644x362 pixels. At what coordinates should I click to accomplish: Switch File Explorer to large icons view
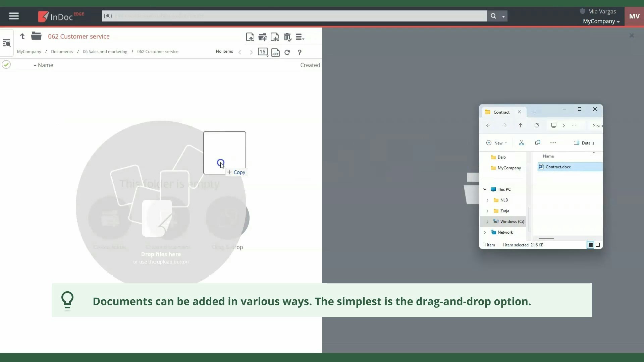point(597,245)
